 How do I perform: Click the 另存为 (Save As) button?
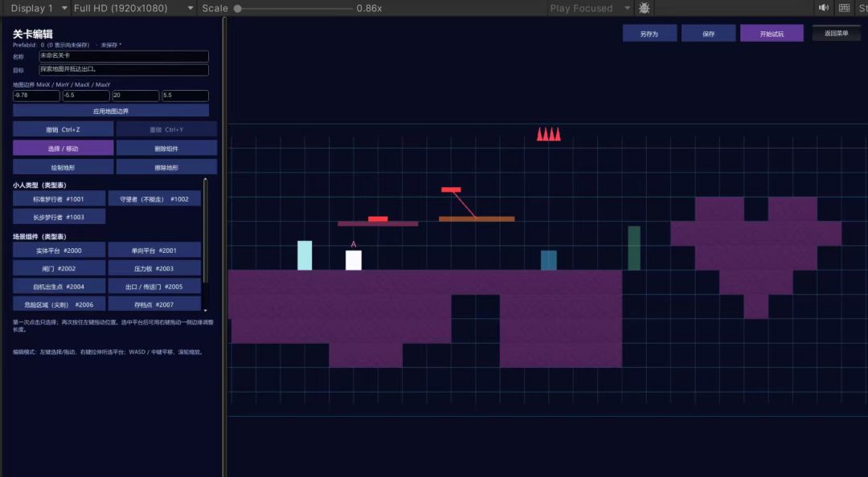649,33
